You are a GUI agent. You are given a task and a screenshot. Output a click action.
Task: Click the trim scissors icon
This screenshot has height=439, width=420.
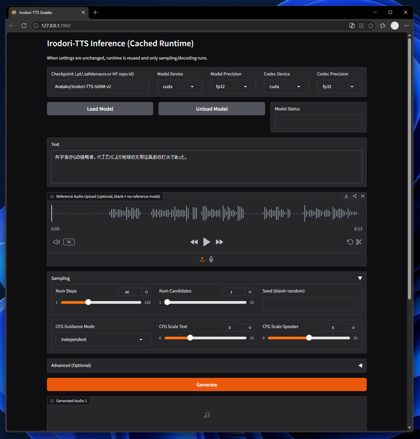tap(359, 242)
